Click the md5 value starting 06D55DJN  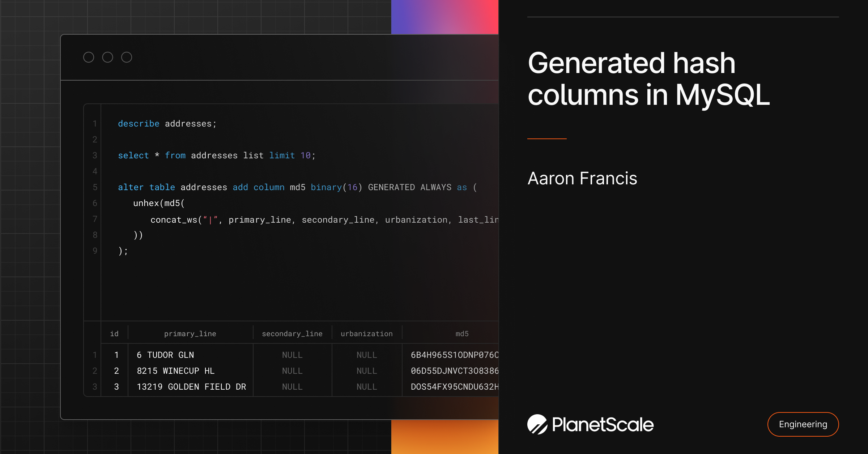coord(455,371)
